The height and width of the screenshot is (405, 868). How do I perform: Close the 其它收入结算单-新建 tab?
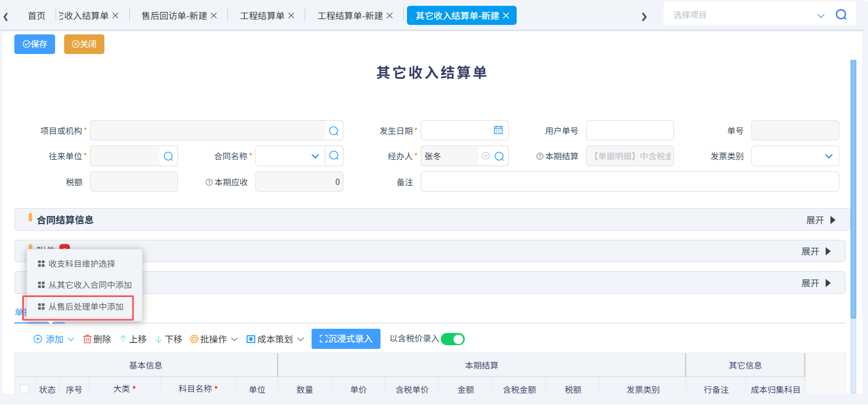(506, 16)
